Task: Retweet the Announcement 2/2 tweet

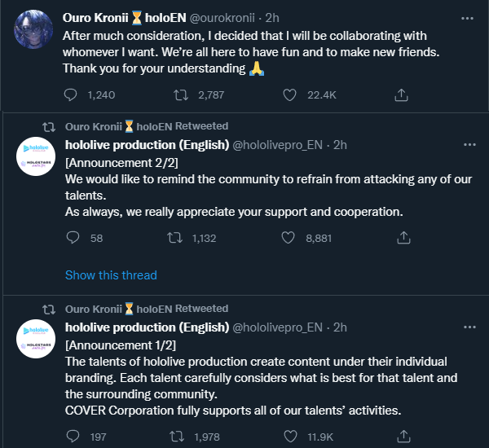Action: [x=172, y=238]
